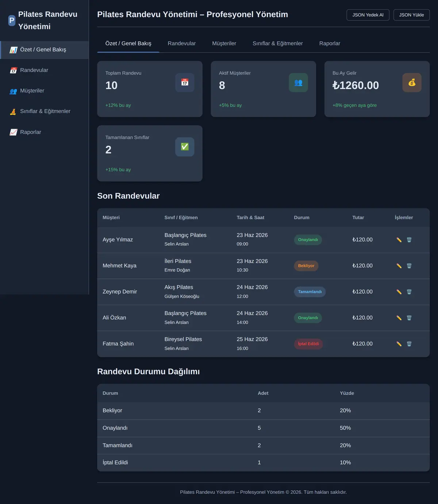Click the Gülşen Köseoğlu instructor name

182,297
